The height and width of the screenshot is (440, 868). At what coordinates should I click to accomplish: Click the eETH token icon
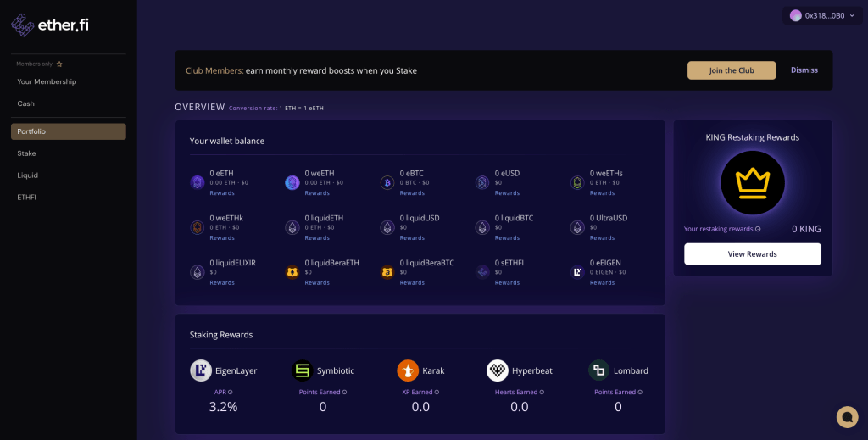point(197,181)
